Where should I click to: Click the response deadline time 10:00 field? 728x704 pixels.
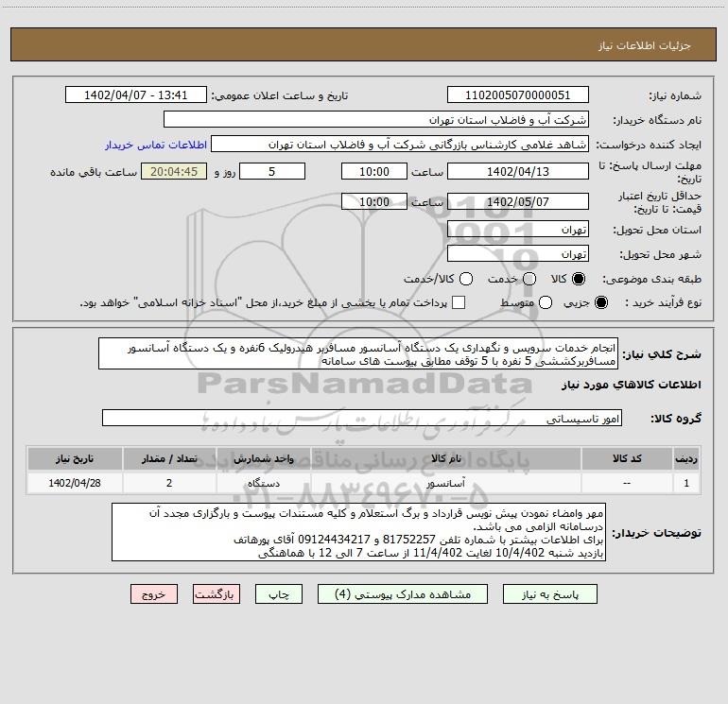click(374, 171)
